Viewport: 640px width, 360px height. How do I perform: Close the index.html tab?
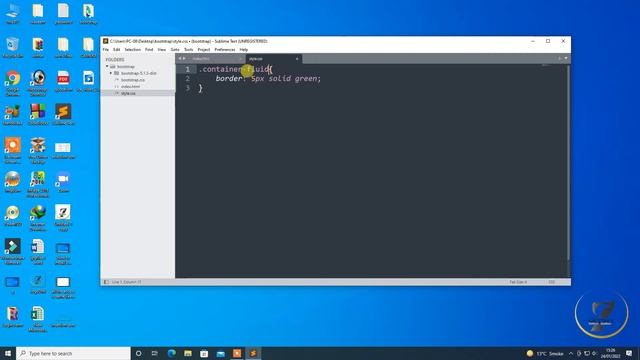[240, 59]
